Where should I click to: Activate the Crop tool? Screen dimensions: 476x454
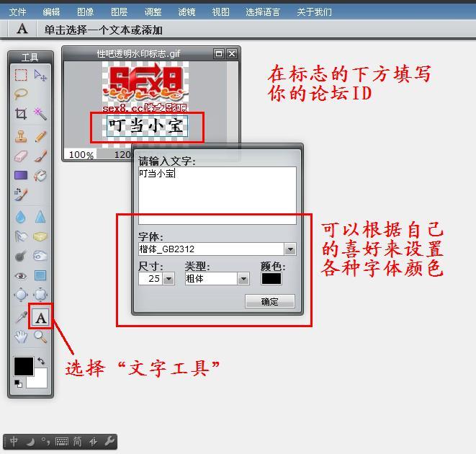[21, 114]
